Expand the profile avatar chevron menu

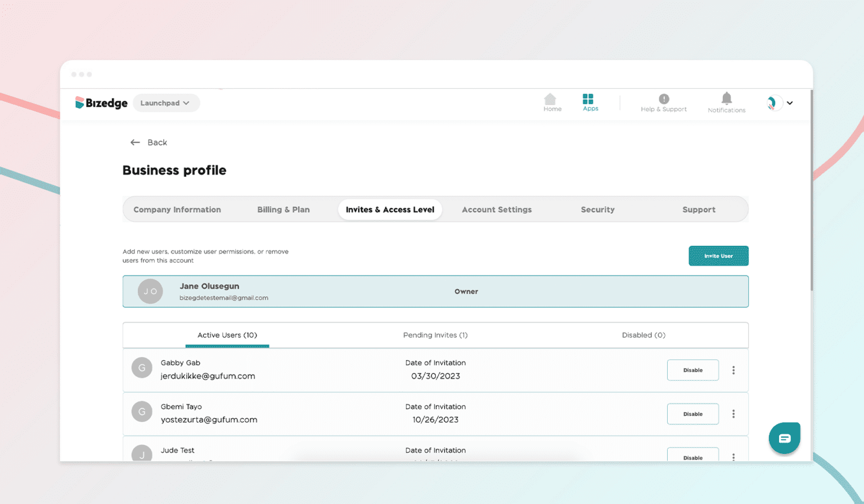(790, 103)
